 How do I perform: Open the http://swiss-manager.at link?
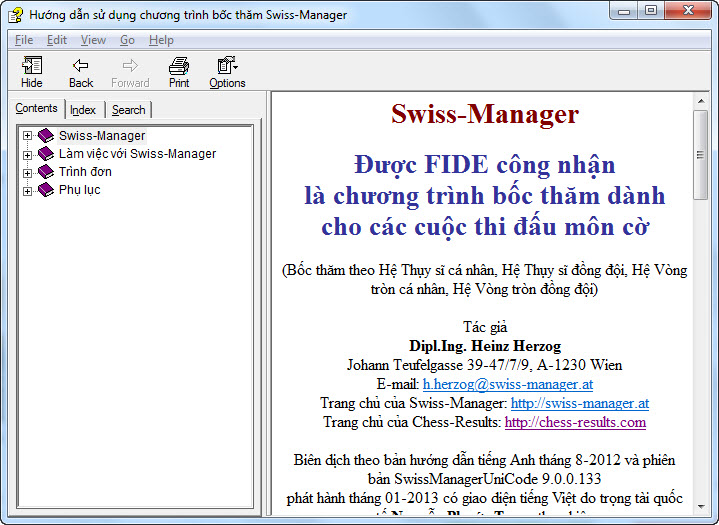[580, 403]
